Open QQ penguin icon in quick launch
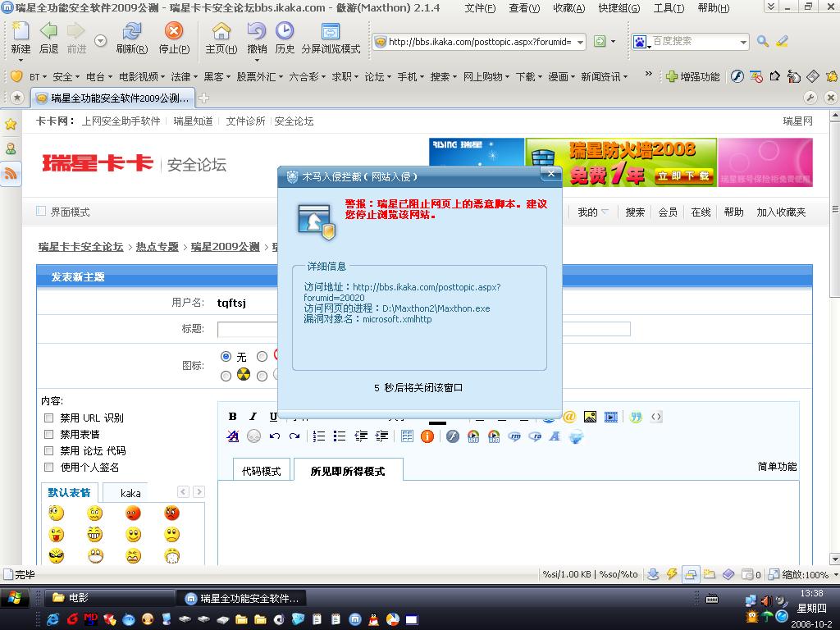 pos(373,619)
